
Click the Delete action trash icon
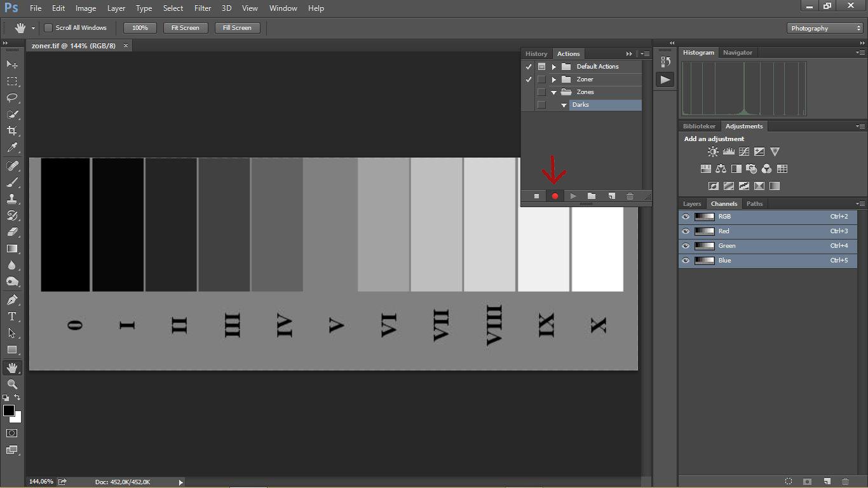[630, 196]
